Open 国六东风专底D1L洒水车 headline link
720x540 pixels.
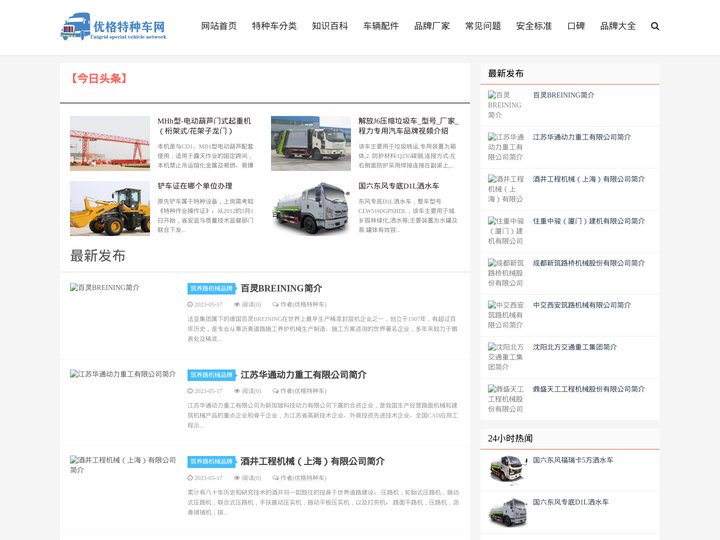click(x=399, y=186)
